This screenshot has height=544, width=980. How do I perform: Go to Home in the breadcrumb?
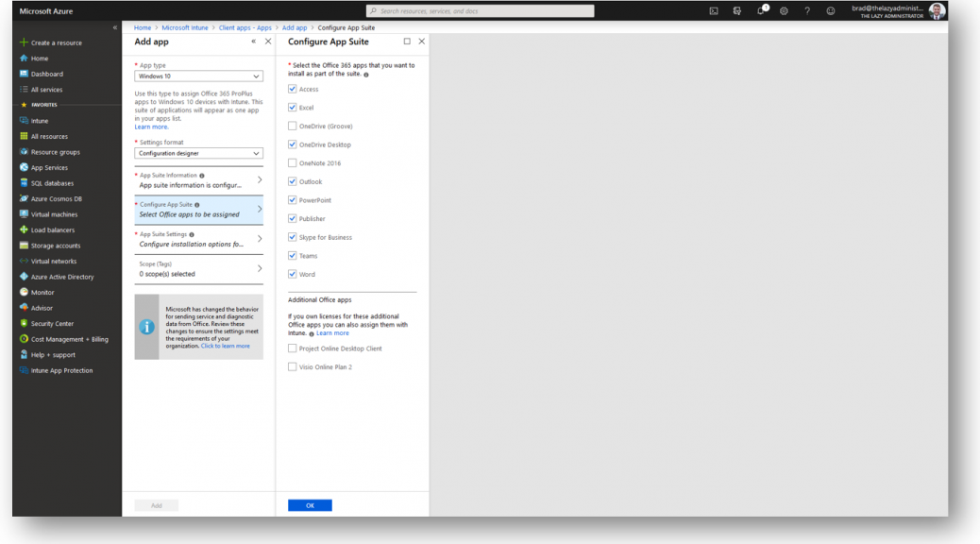click(143, 27)
